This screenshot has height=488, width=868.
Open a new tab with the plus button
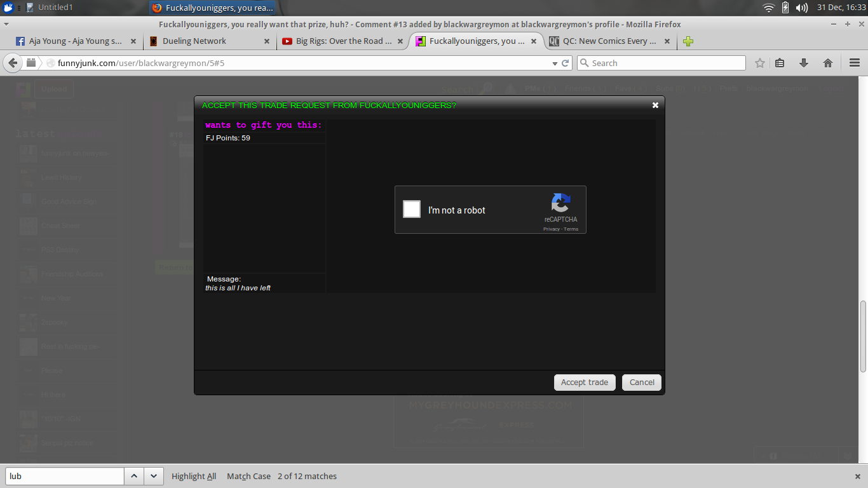688,41
